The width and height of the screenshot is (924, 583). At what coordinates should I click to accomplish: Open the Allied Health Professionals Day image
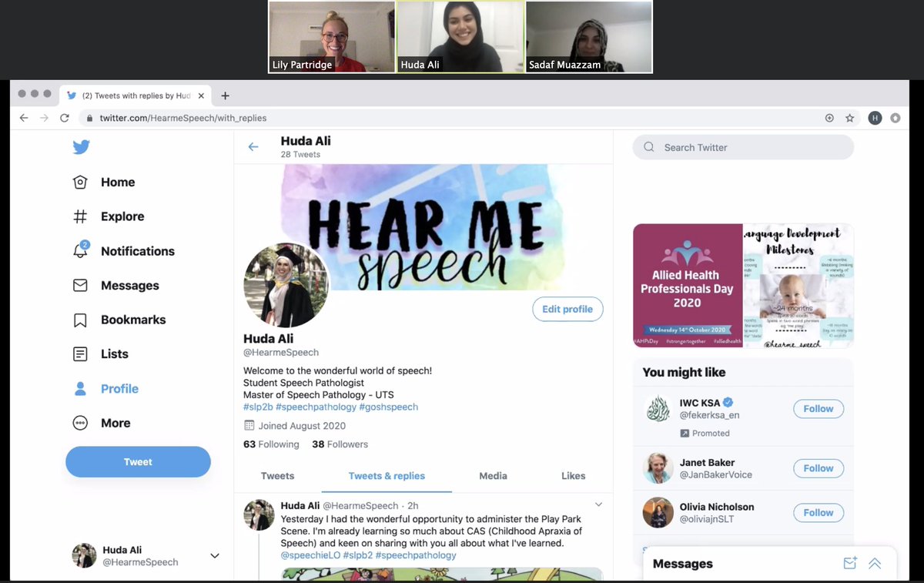click(688, 286)
